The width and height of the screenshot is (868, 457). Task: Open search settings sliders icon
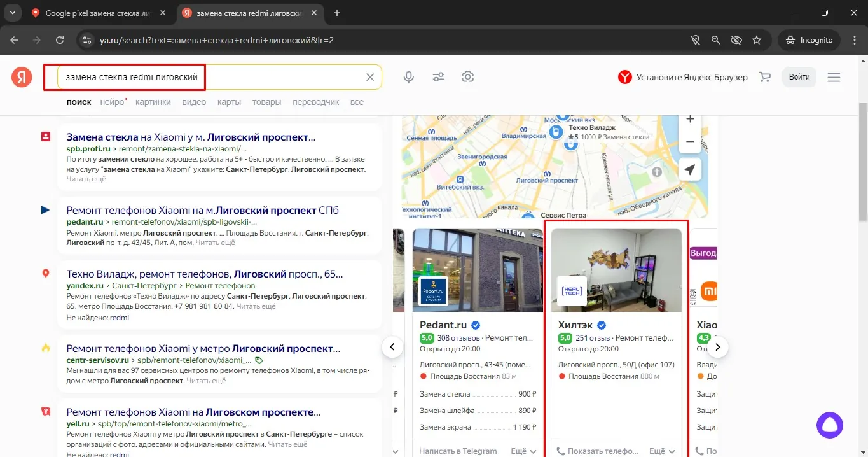tap(439, 77)
